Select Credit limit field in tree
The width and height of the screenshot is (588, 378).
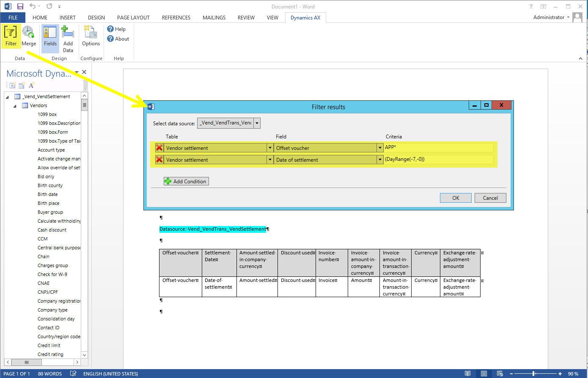49,345
